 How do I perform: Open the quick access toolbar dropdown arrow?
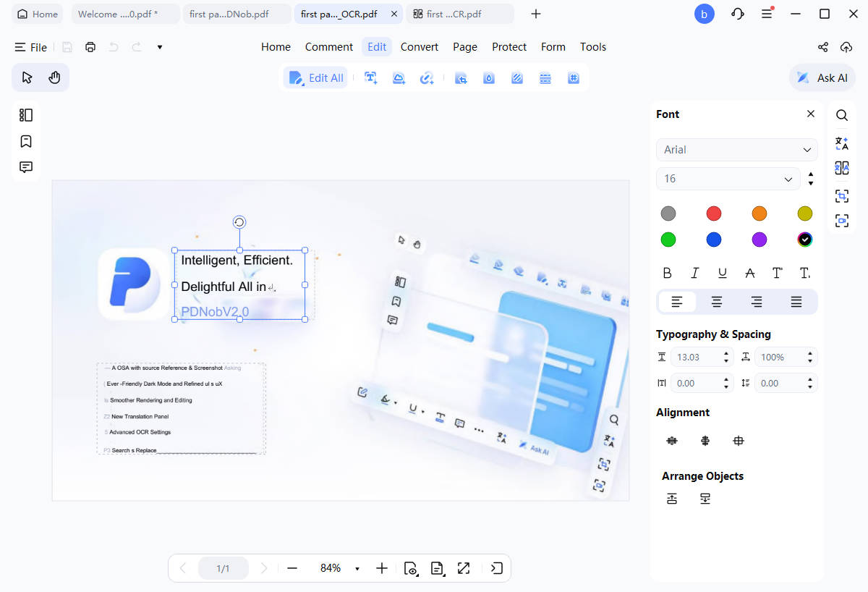point(160,47)
